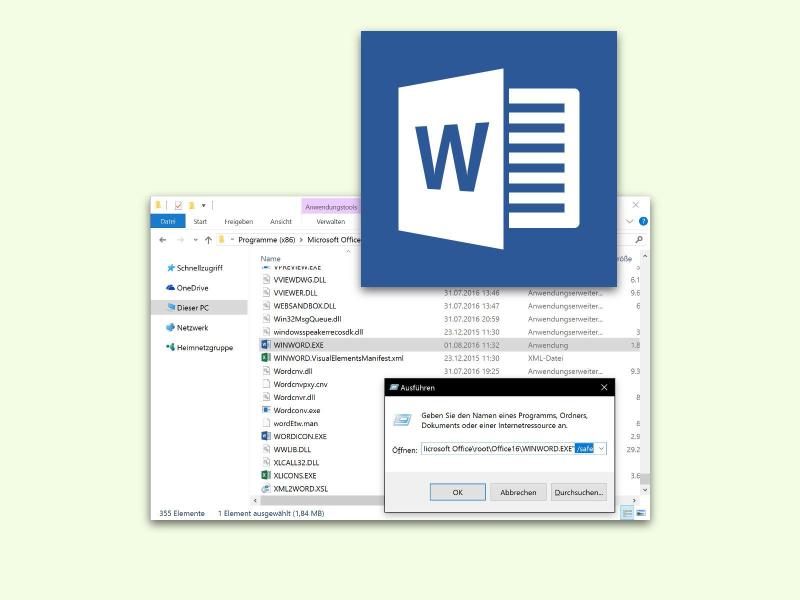Select OneDrive in the navigation pane

pos(192,288)
